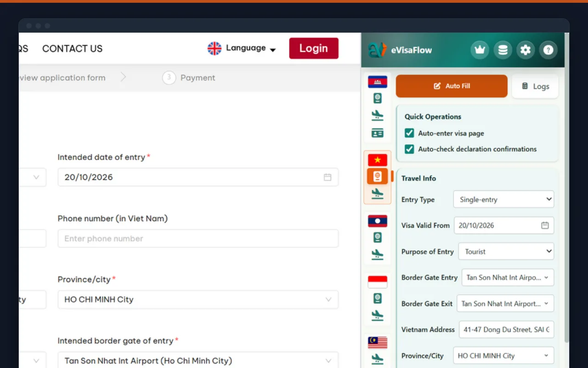Open the Province/City dropdown in eVisaFlow panel
The width and height of the screenshot is (588, 368).
503,356
